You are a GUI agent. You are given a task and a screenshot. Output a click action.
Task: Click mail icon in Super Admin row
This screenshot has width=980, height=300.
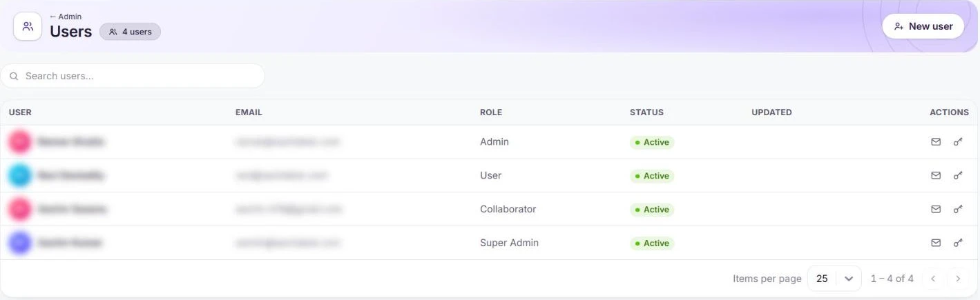click(x=936, y=243)
